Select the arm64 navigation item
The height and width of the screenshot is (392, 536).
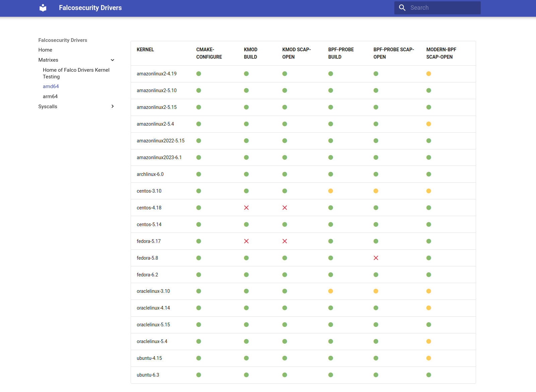[x=50, y=96]
